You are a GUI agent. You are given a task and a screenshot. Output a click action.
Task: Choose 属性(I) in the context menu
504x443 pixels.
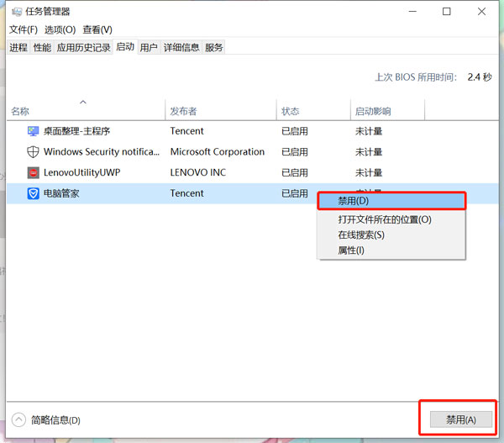[x=391, y=251]
